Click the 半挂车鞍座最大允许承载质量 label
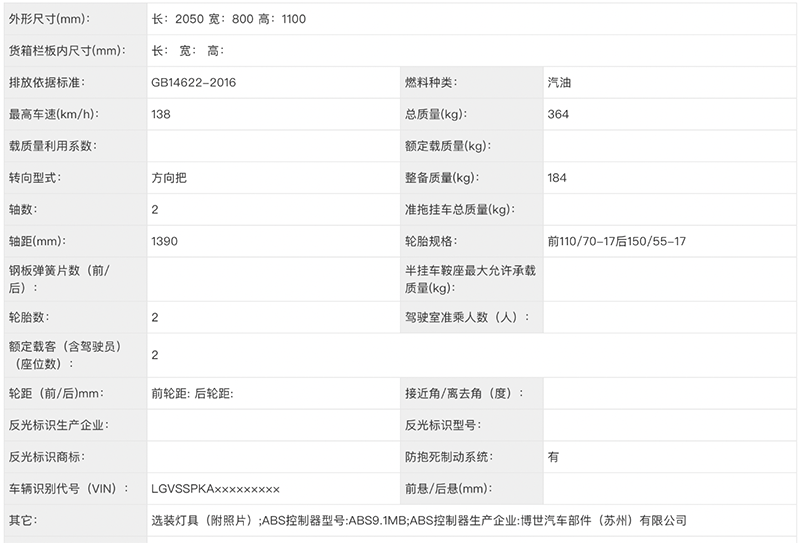 [x=470, y=279]
